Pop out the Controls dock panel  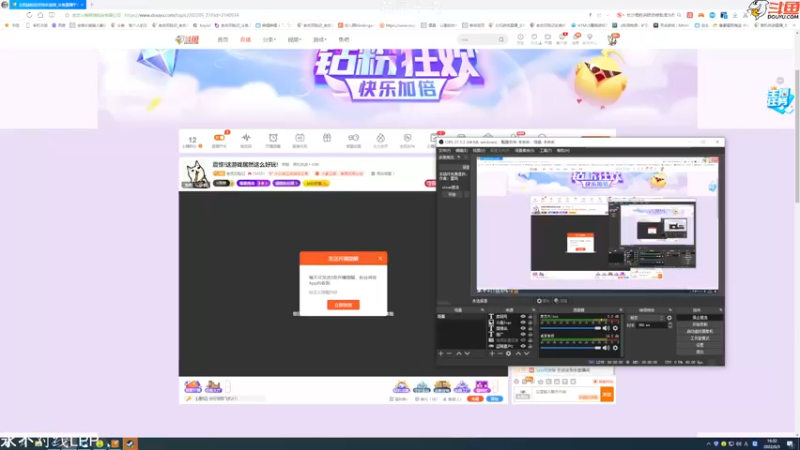pos(721,310)
